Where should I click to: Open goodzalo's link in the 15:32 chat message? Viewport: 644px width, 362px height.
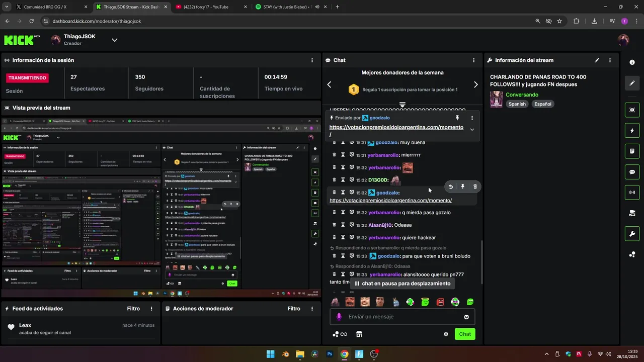[x=390, y=201]
